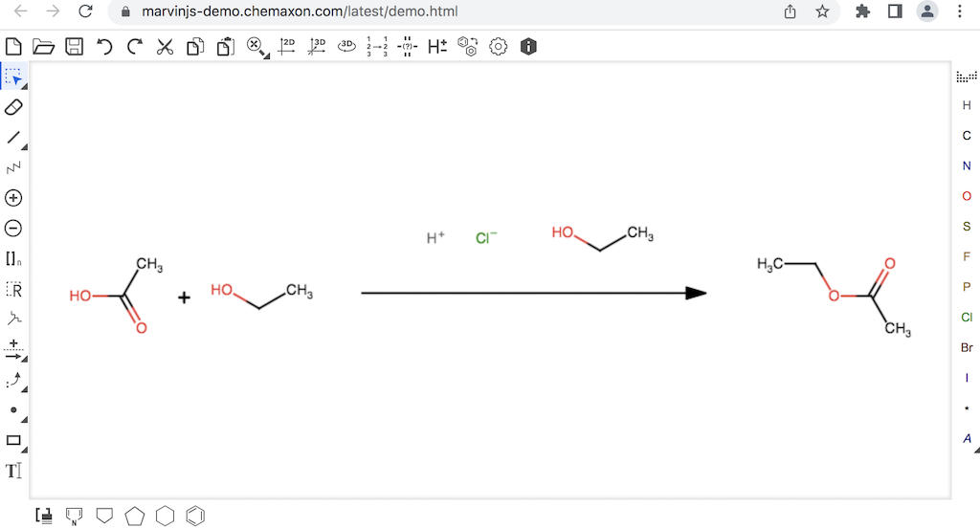Click the address bar URL
Image resolution: width=980 pixels, height=528 pixels.
pyautogui.click(x=300, y=11)
